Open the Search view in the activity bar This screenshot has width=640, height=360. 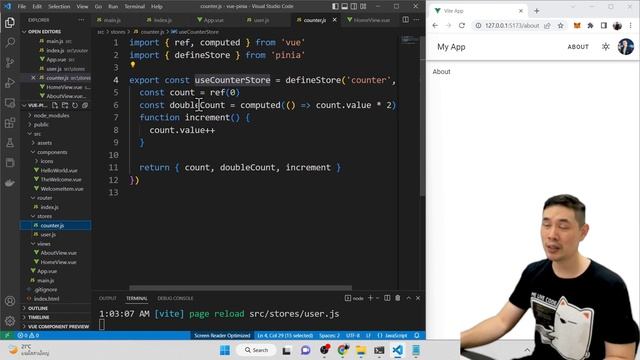click(10, 42)
